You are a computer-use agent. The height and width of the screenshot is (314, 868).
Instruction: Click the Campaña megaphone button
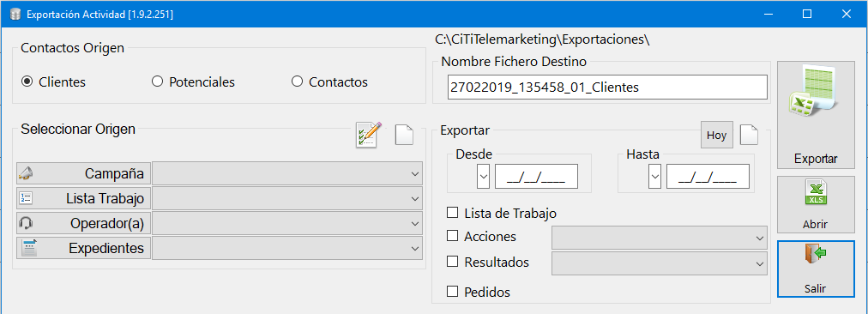(83, 173)
